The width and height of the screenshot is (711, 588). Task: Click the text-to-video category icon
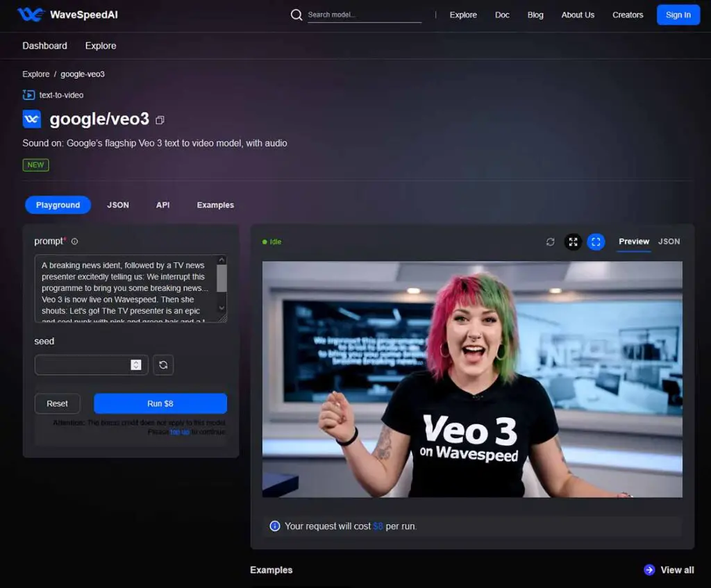28,94
